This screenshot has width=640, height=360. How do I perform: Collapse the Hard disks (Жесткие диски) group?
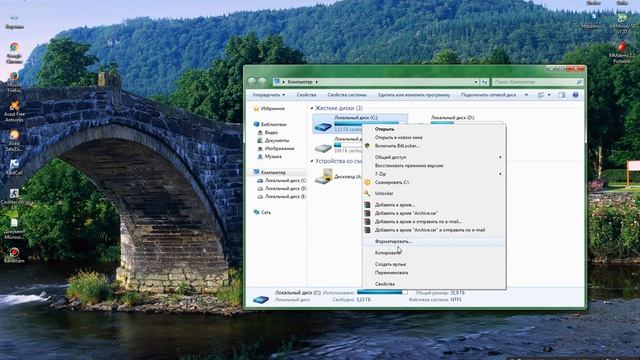coord(312,108)
